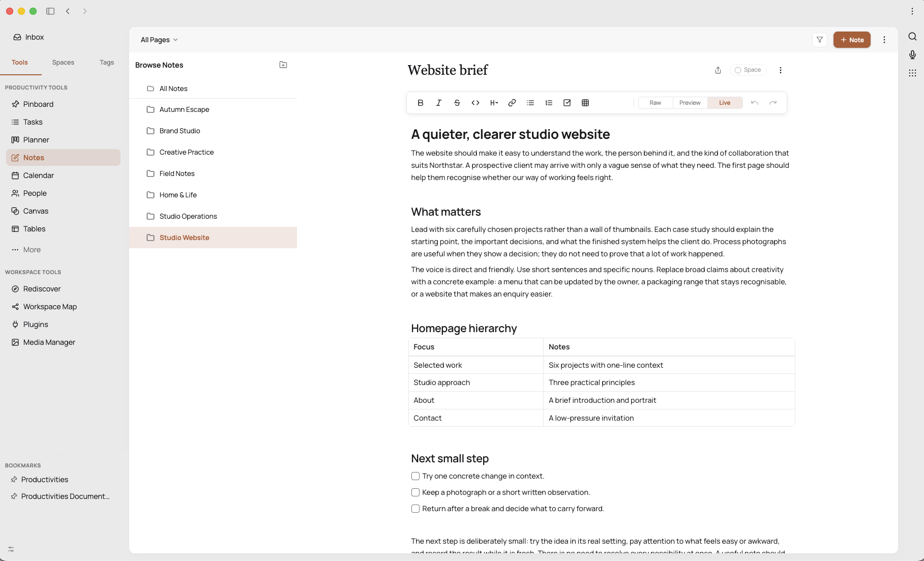Insert a task checkbox item

click(567, 103)
